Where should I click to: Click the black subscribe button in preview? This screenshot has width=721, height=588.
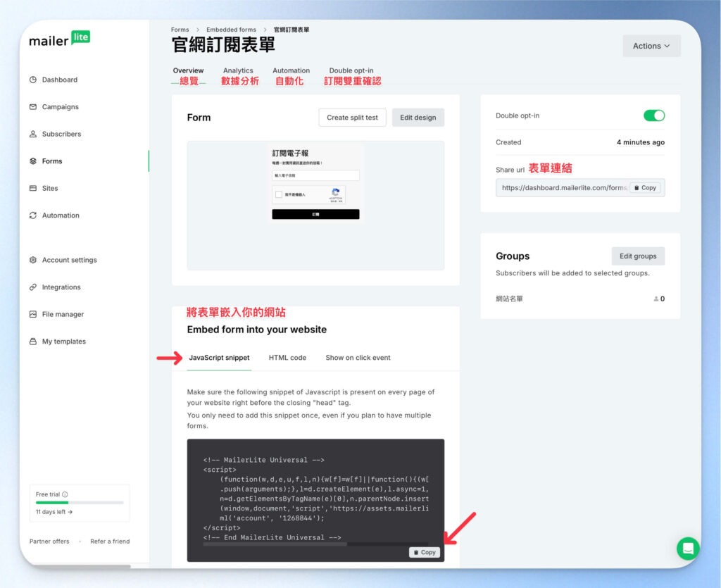tap(315, 214)
